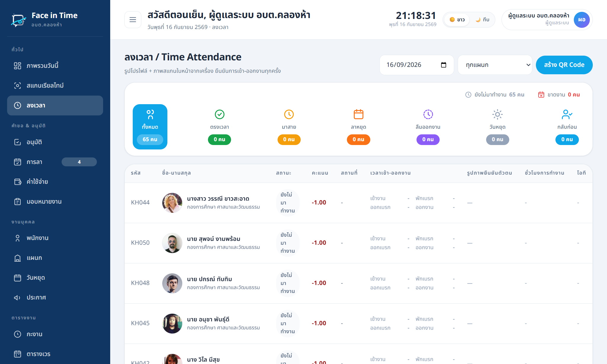Click profile photo of วรรณี ขาวสะอาด

pyautogui.click(x=172, y=203)
